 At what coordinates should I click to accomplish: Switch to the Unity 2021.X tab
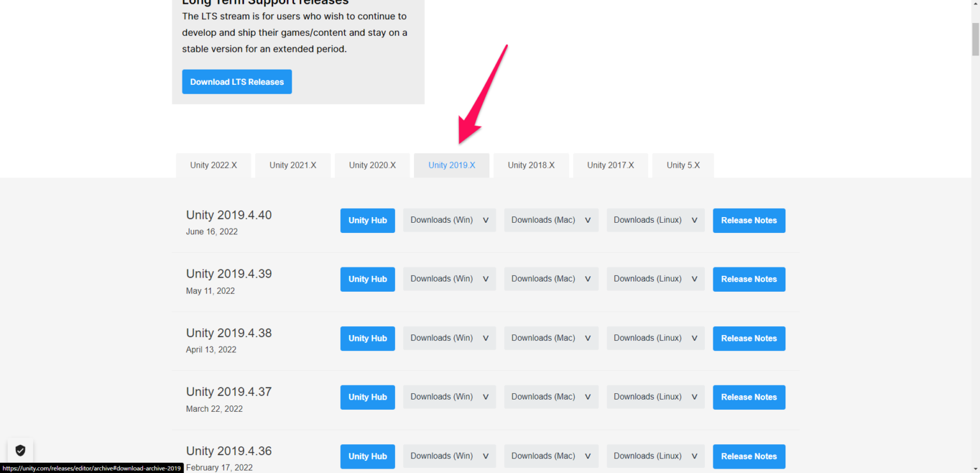[x=293, y=165]
